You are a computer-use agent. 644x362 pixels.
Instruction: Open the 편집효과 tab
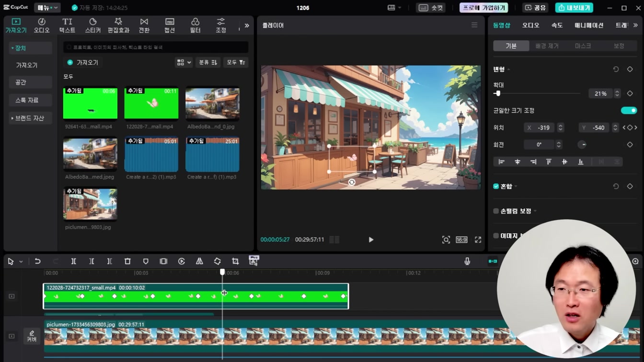tap(118, 25)
